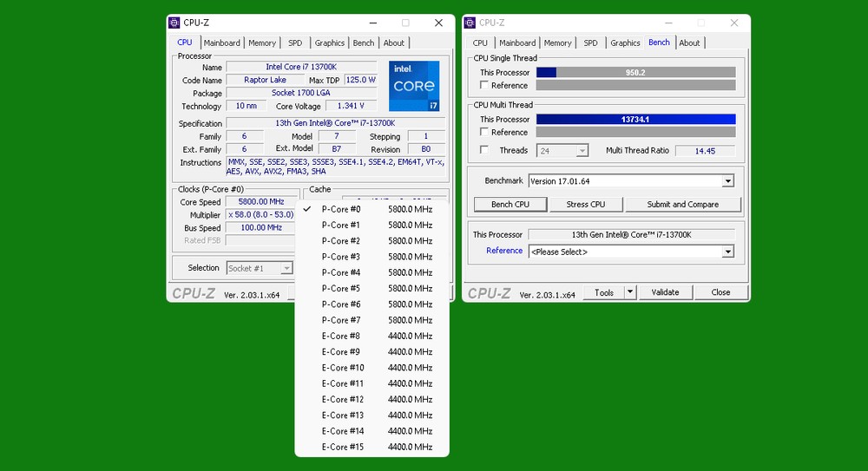
Task: Click the Validate button
Action: (x=665, y=292)
